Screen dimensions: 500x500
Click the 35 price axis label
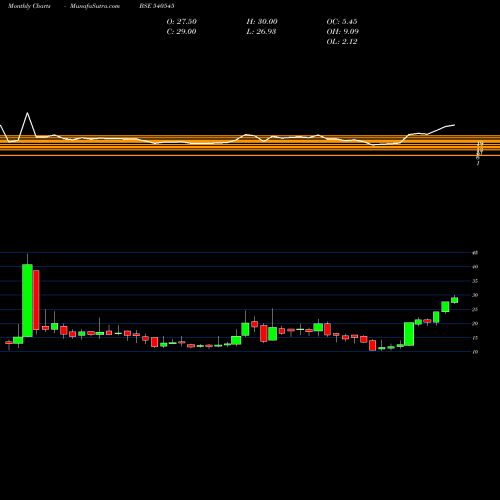(x=475, y=281)
